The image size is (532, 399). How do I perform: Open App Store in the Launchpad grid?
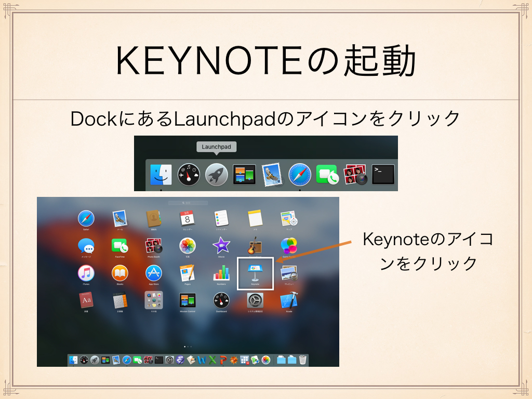click(x=154, y=273)
